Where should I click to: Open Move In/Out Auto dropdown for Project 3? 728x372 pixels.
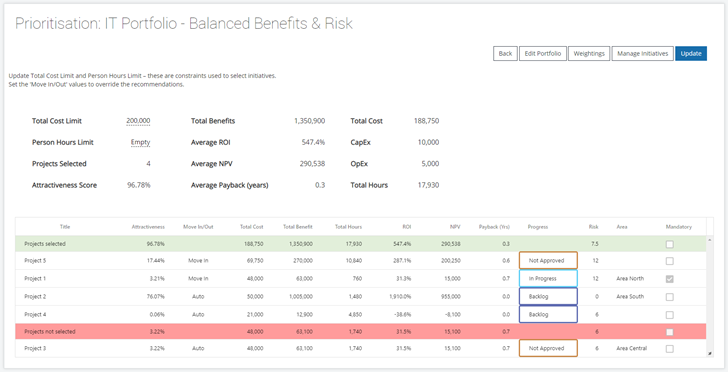tap(198, 348)
